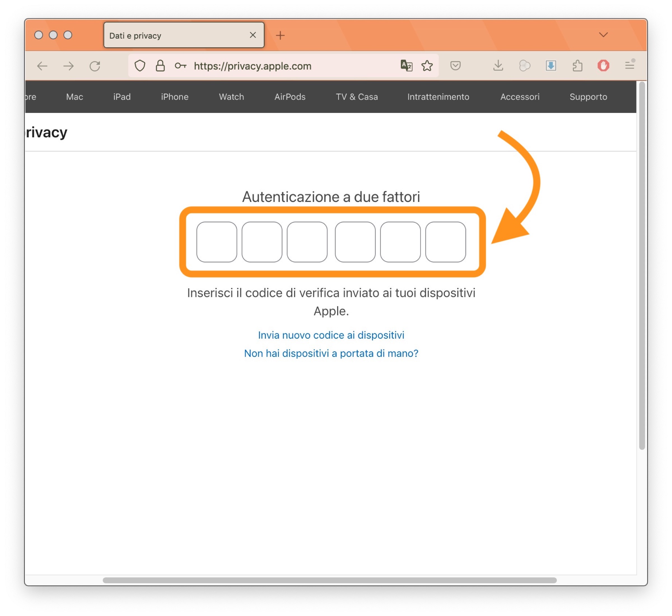Click the red hand blocker extension icon
Screen dimensions: 672x616
[603, 66]
